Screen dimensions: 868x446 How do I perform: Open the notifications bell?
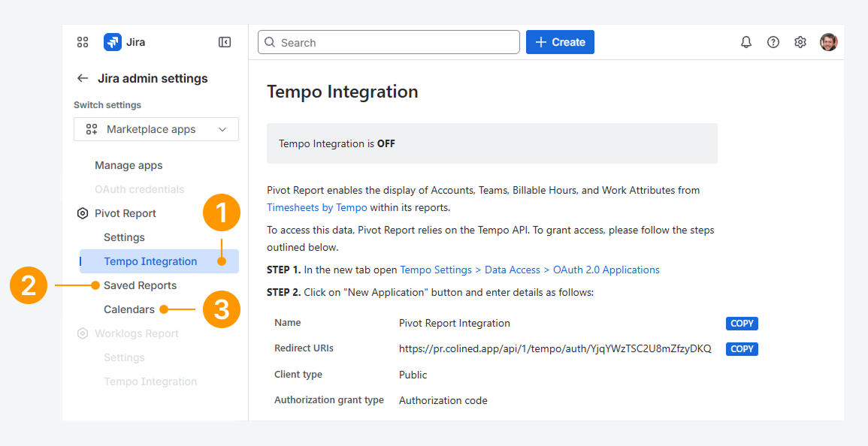(746, 42)
